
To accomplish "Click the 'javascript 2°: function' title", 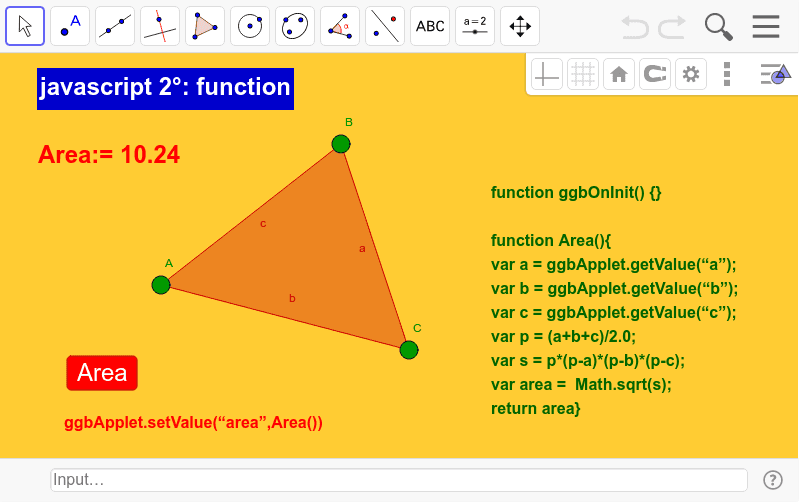I will click(x=165, y=88).
